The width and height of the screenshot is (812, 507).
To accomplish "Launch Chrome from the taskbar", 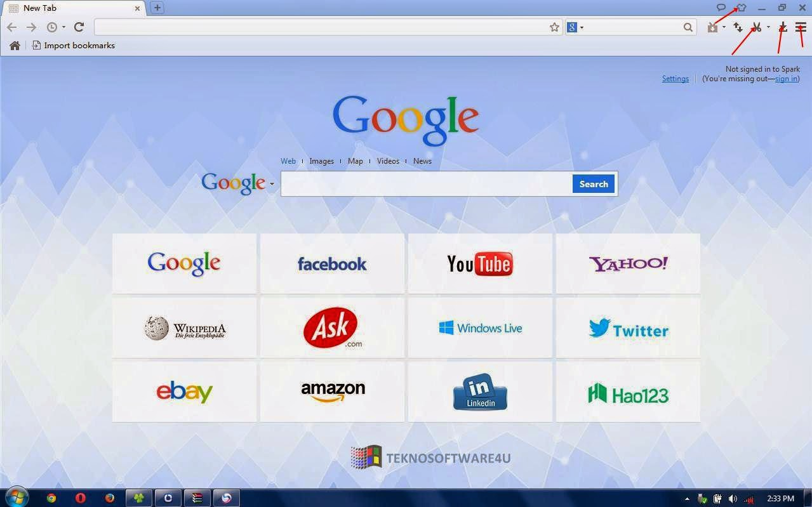I will coord(51,498).
